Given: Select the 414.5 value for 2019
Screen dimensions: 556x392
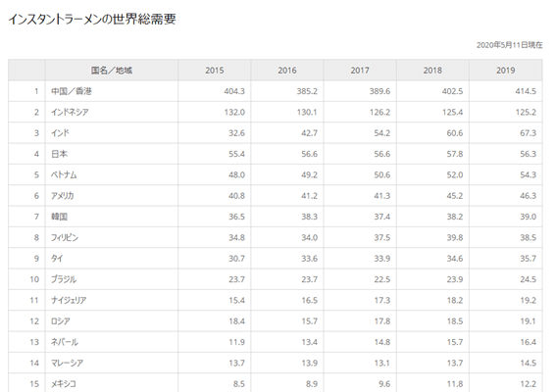Looking at the screenshot, I should coord(526,91).
